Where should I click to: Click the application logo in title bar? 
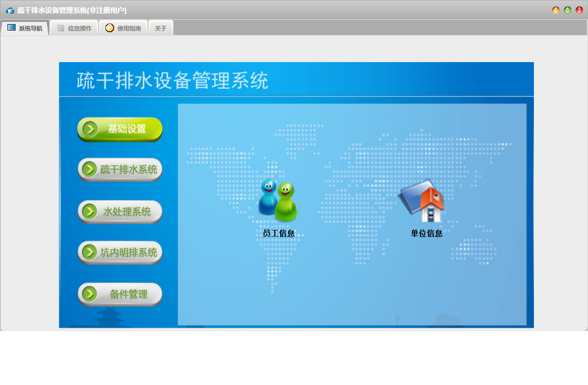click(x=10, y=11)
